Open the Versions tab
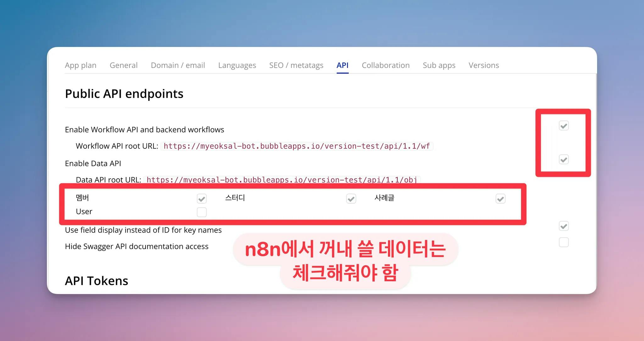This screenshot has width=644, height=341. click(484, 65)
